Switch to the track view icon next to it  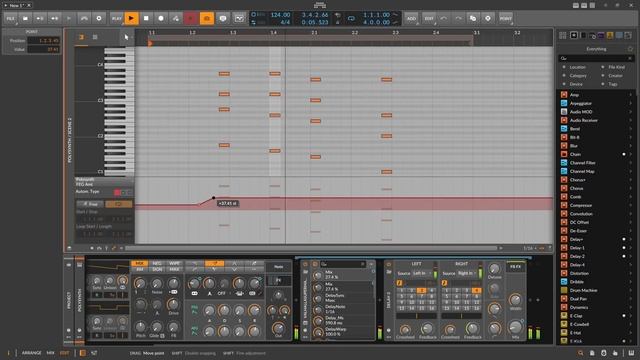pyautogui.click(x=95, y=37)
